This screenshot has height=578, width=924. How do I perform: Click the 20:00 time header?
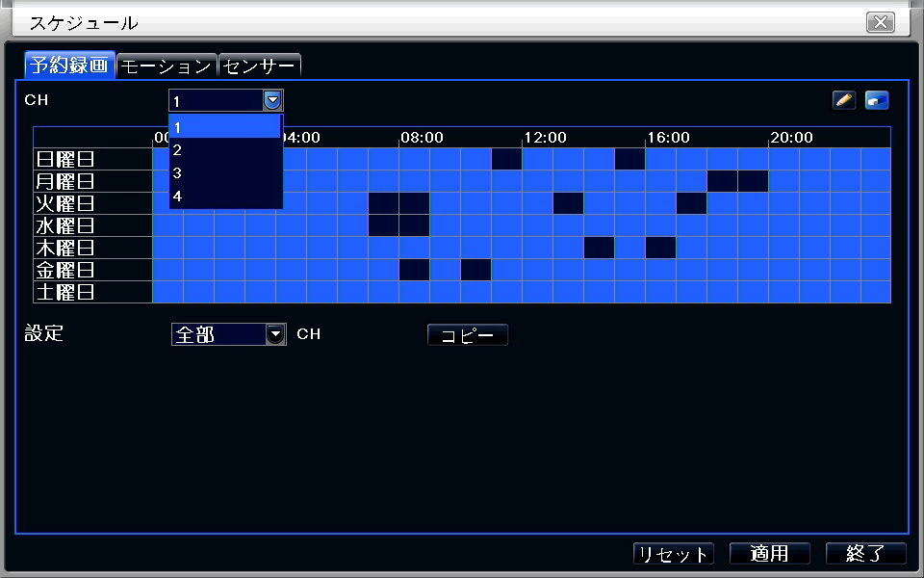click(x=791, y=138)
